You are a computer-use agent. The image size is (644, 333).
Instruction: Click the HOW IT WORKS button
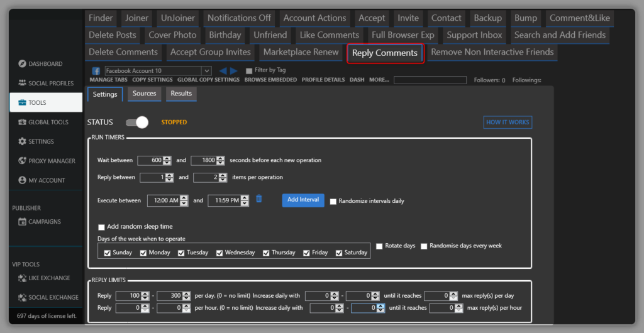pyautogui.click(x=507, y=123)
